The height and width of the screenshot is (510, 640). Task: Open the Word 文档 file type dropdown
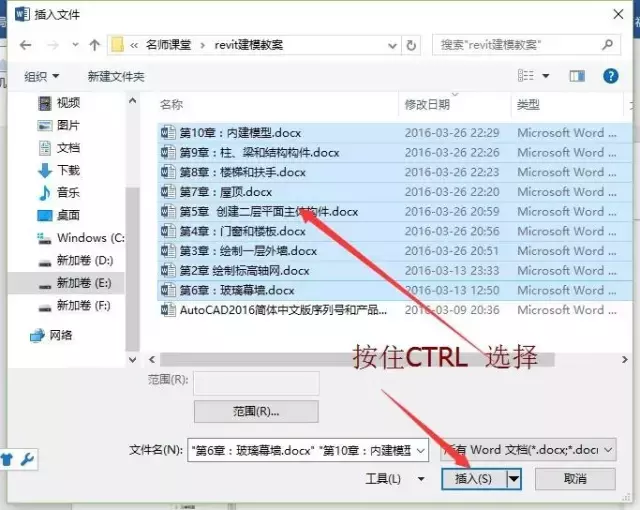pos(528,450)
